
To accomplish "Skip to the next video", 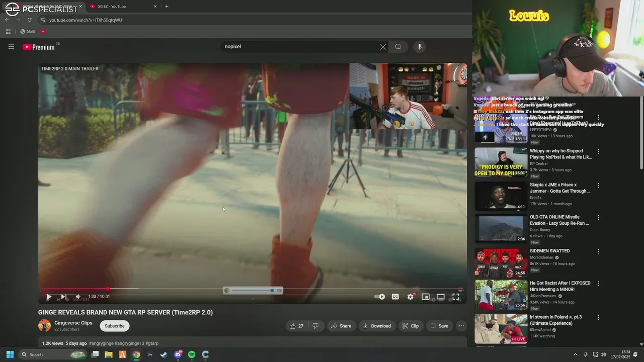I will 63,297.
